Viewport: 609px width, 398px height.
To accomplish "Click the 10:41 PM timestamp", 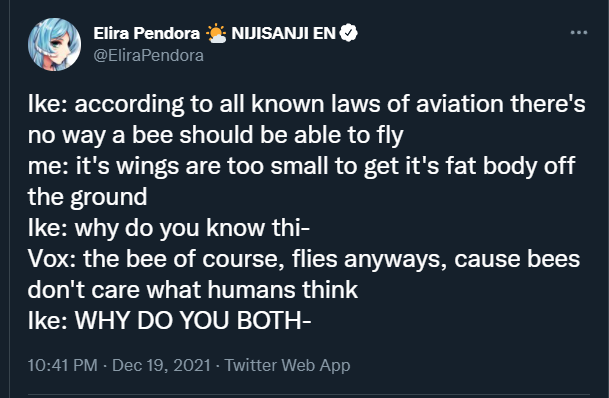I will coord(63,365).
